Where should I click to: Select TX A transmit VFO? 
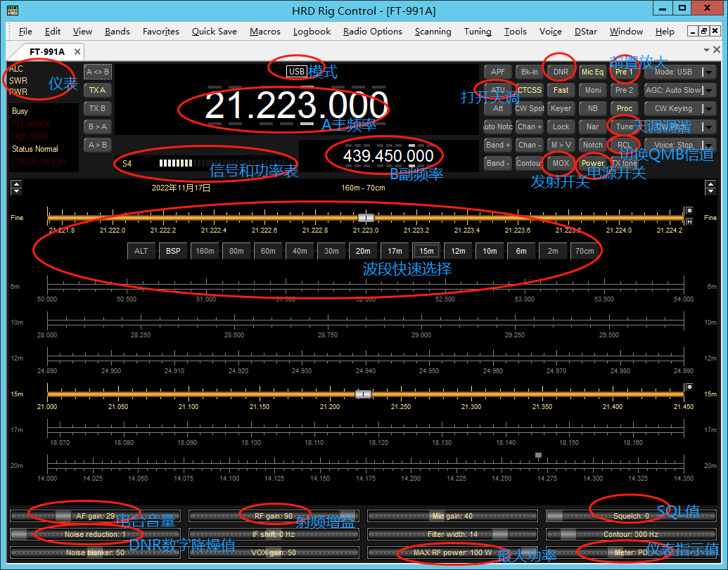[98, 90]
